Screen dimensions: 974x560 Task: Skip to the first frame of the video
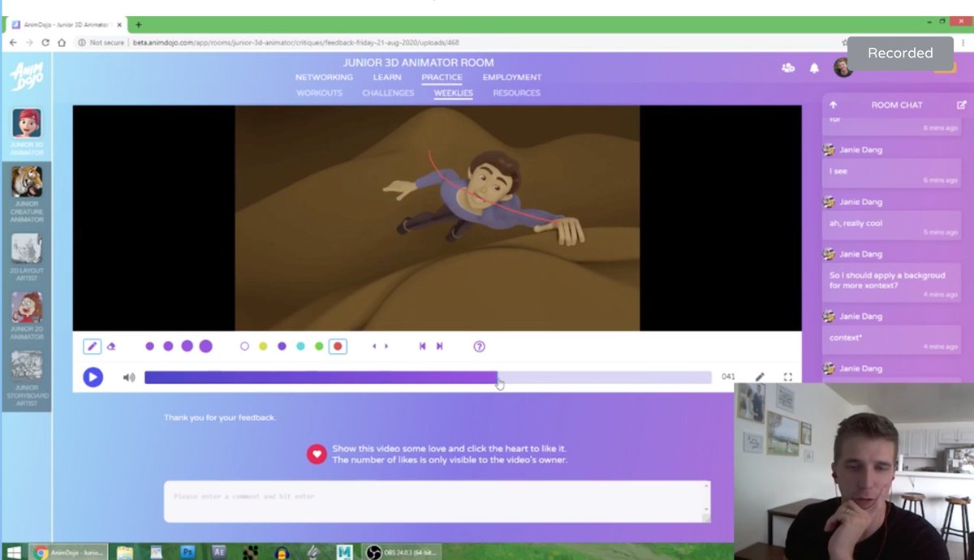click(423, 346)
